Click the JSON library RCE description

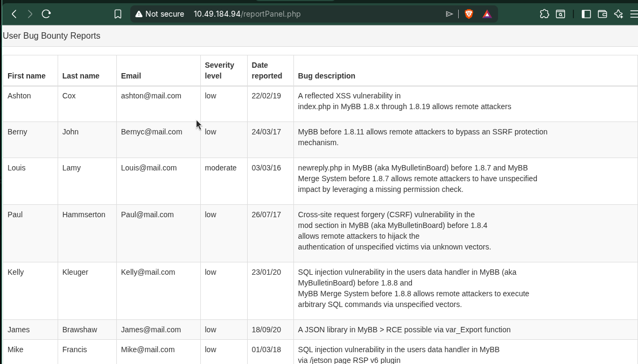point(404,330)
